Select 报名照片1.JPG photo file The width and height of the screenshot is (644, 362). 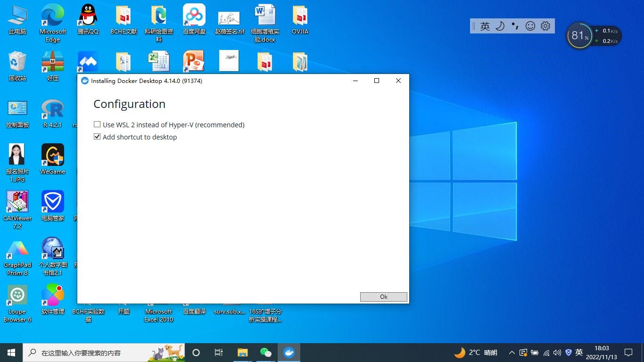pos(17,163)
